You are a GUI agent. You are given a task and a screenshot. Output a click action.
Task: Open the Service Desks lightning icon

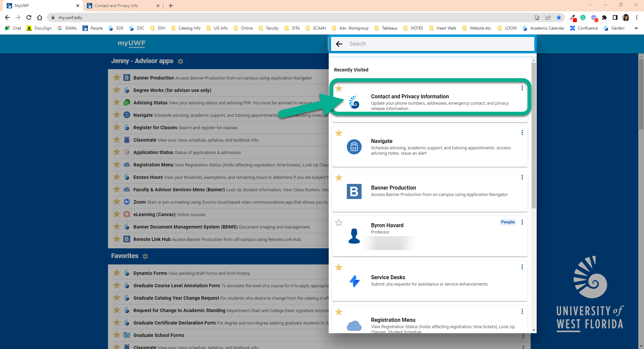354,281
